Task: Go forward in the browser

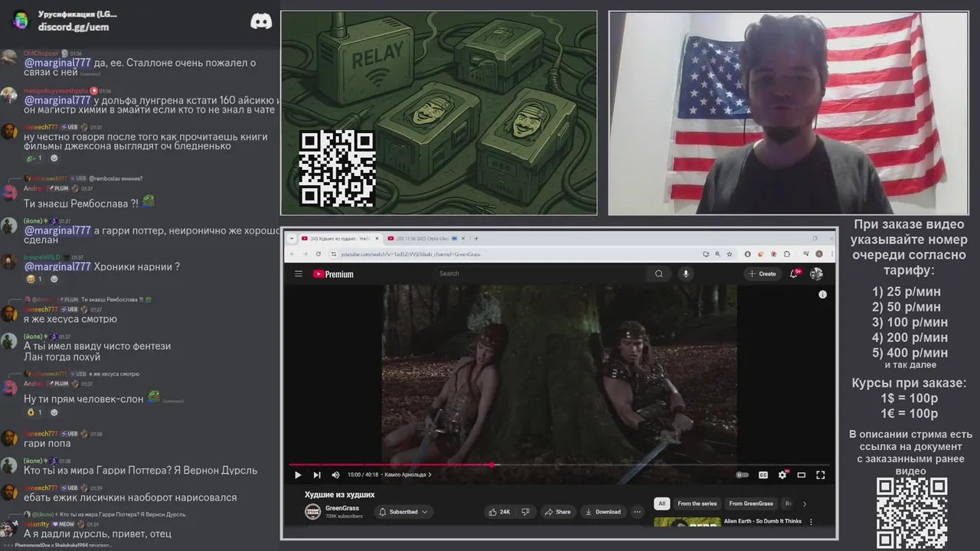Action: click(305, 254)
